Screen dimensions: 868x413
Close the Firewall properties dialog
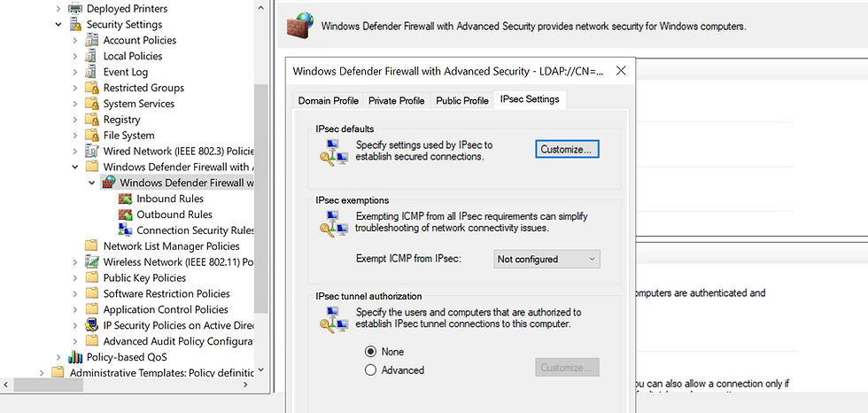(621, 71)
